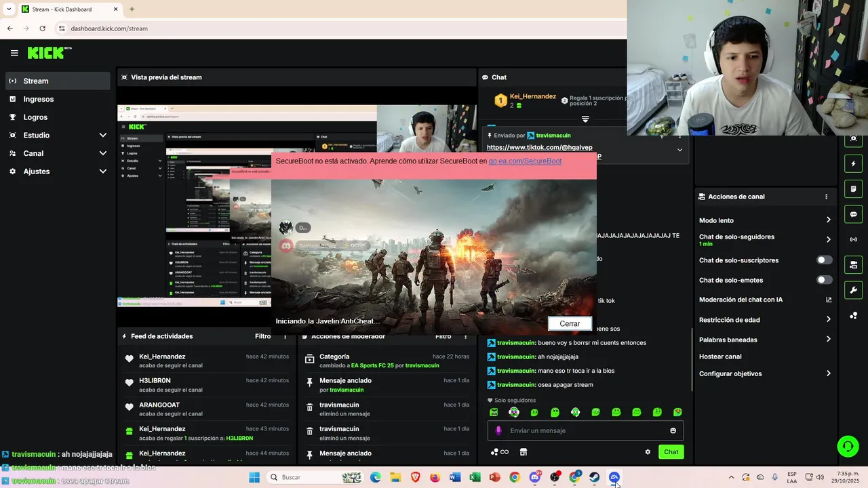Click the green Chat send button

click(x=671, y=452)
